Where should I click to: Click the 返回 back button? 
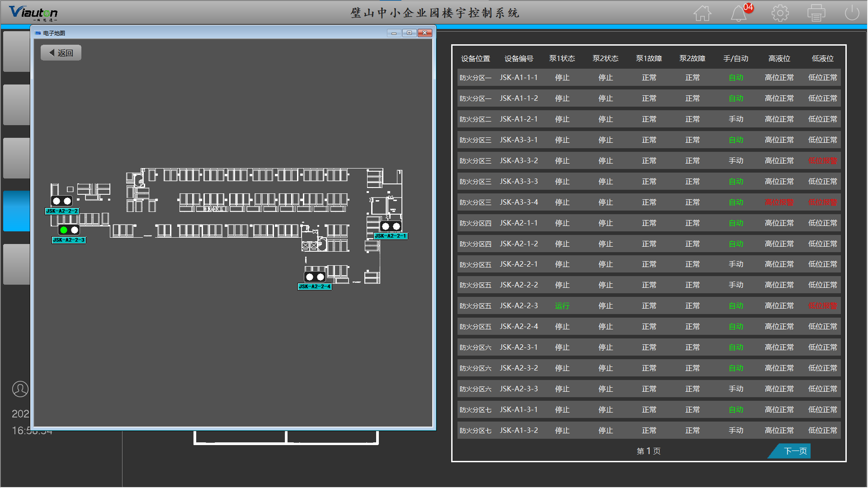coord(61,53)
